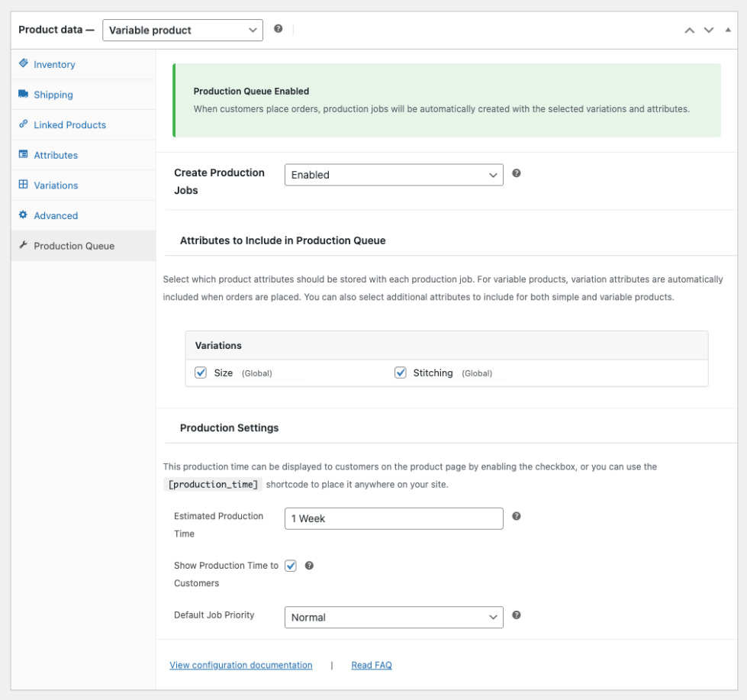Disable Show Production Time to Customers

coord(291,566)
